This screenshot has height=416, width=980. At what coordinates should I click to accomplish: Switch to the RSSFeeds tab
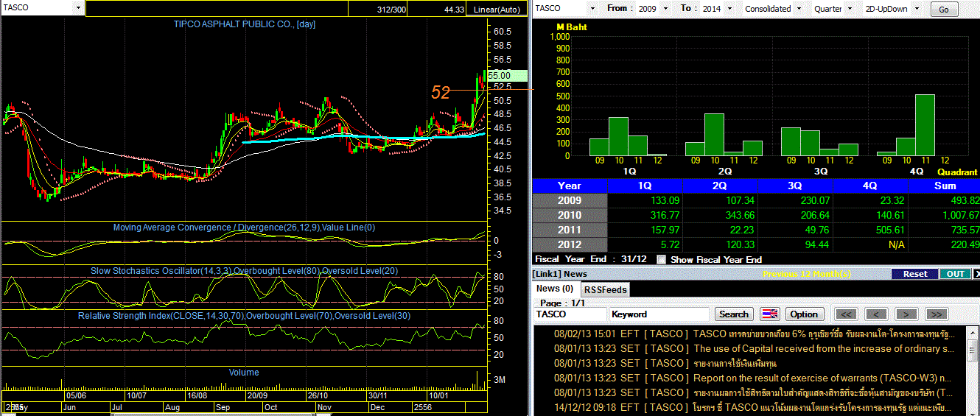pos(605,289)
